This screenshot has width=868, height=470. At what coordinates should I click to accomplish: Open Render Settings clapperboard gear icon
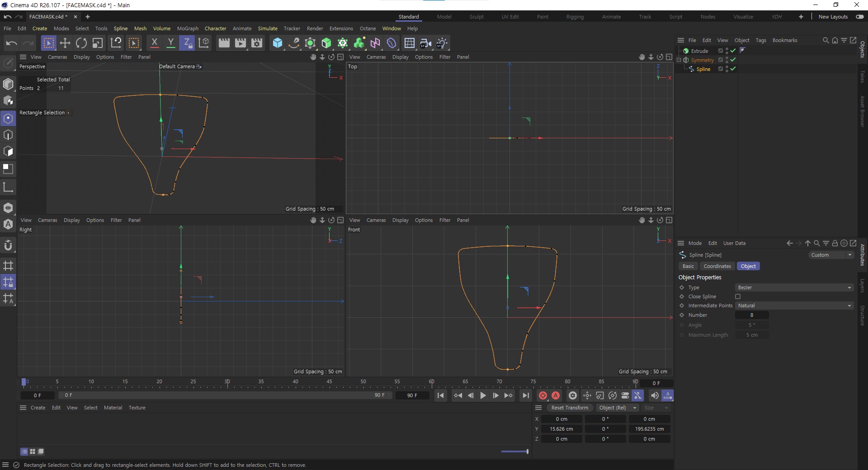pyautogui.click(x=257, y=43)
